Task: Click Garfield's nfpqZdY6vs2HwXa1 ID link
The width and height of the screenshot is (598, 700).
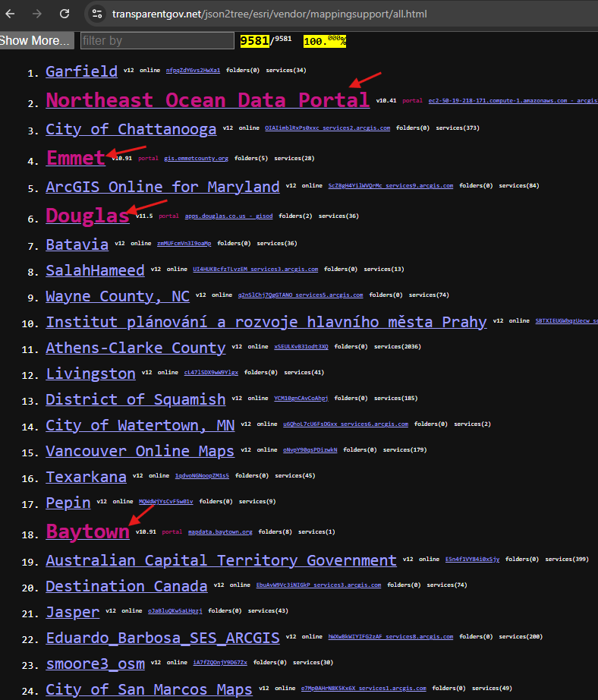Action: (x=193, y=71)
